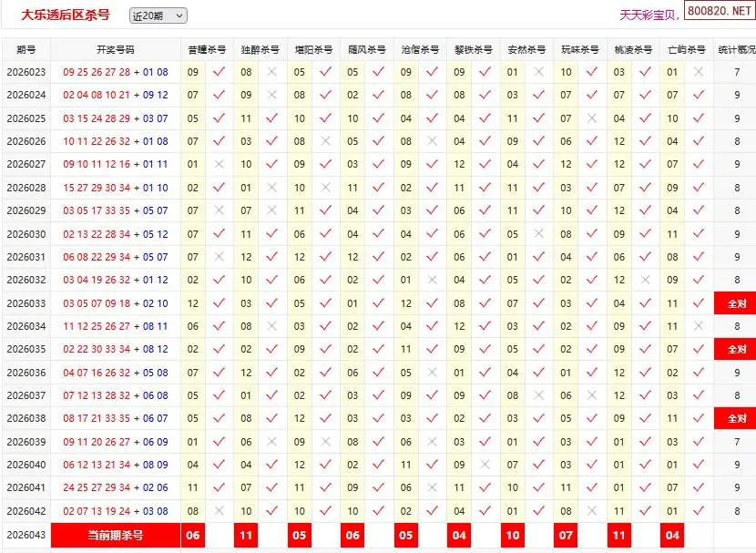The height and width of the screenshot is (553, 756).
Task: Select the X mark under 安然杀号 in row 2026023
Action: pyautogui.click(x=538, y=72)
